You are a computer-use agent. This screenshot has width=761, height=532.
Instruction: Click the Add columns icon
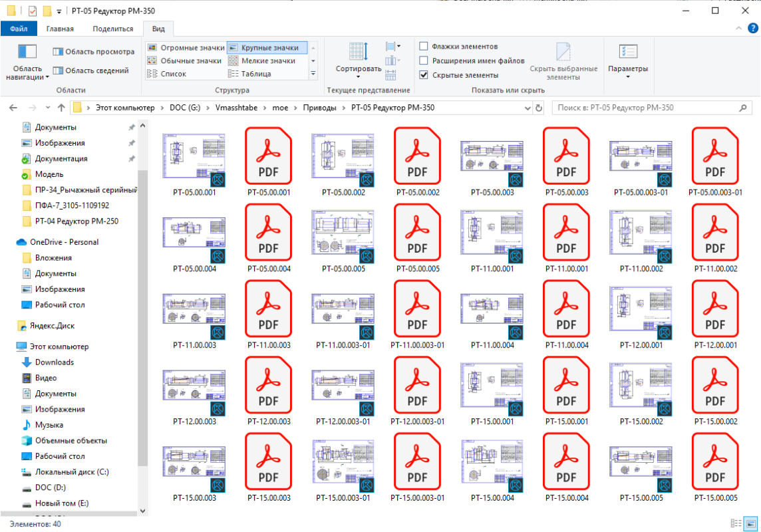click(x=392, y=61)
